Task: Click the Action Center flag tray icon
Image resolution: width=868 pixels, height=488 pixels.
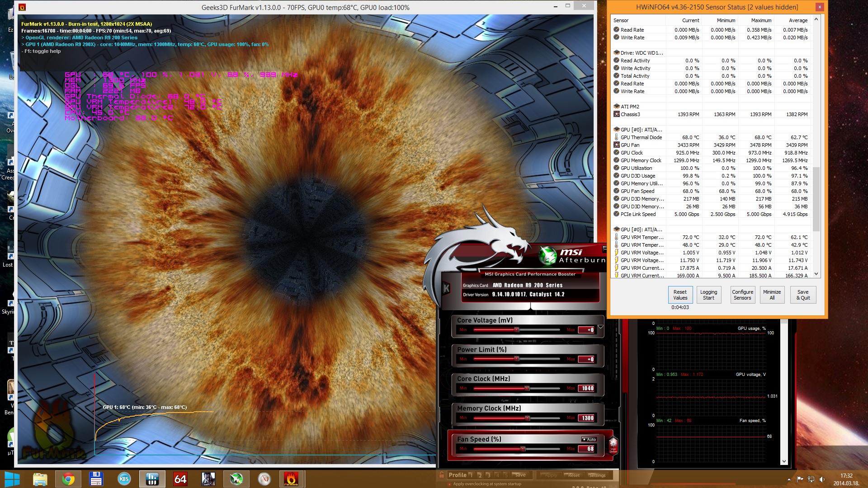Action: [x=800, y=479]
